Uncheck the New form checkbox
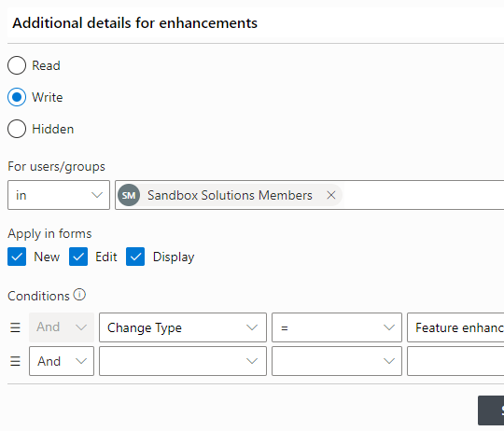The image size is (504, 431). (17, 257)
